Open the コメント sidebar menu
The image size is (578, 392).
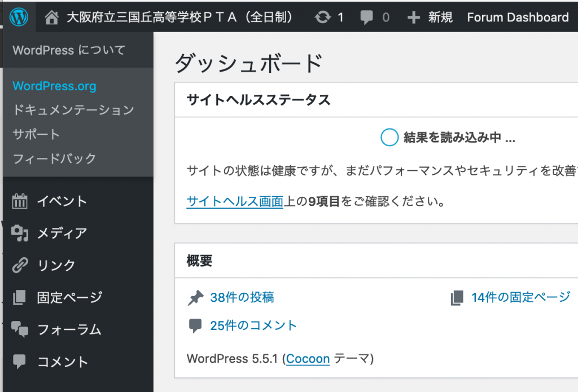(x=63, y=362)
